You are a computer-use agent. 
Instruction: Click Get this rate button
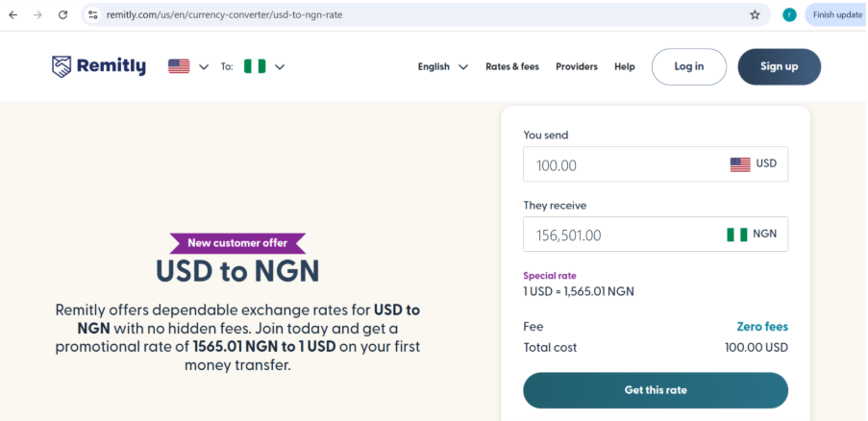656,390
